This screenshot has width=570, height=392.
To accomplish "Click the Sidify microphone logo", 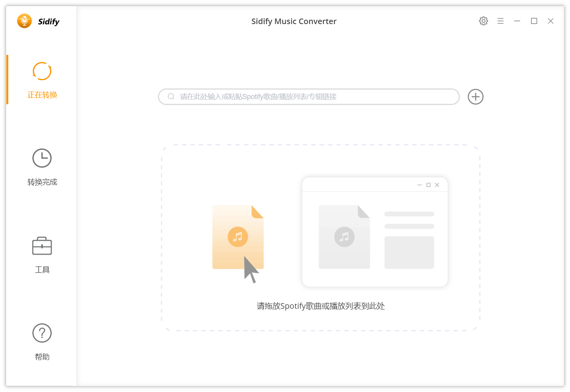I will 24,21.
